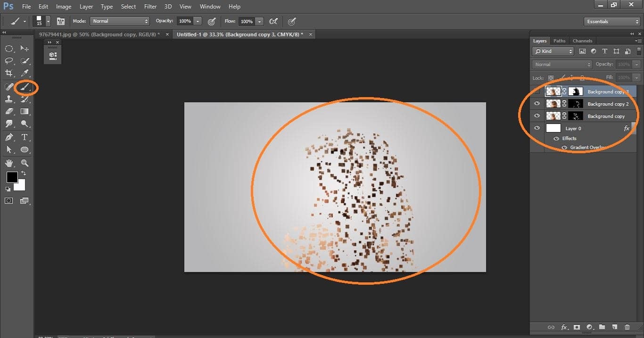Hide the Gradient Overlay effect
644x338 pixels.
[x=564, y=147]
